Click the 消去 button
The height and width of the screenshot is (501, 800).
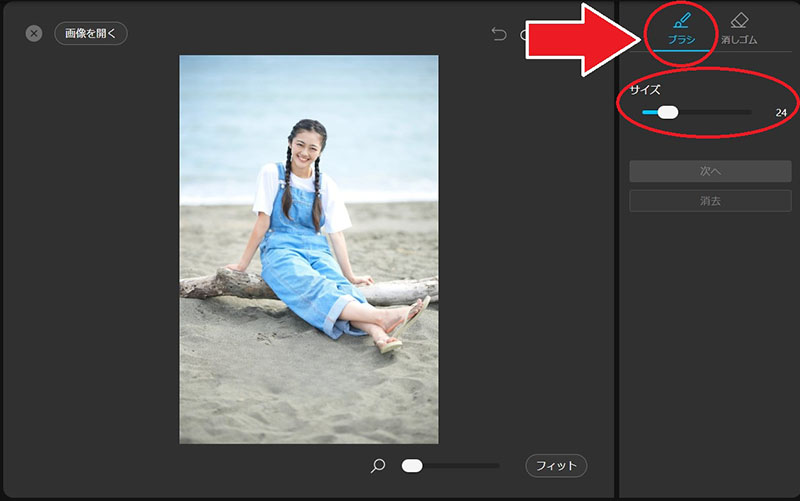coord(710,201)
